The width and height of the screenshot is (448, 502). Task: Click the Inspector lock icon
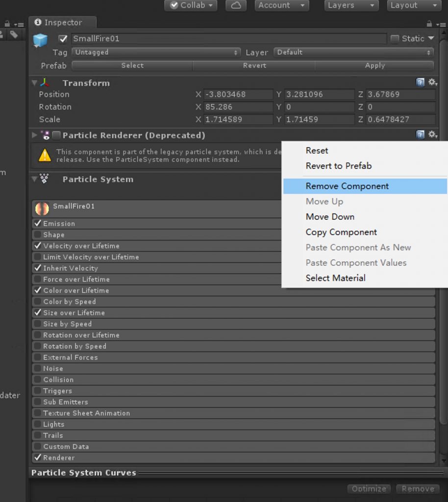coord(429,24)
